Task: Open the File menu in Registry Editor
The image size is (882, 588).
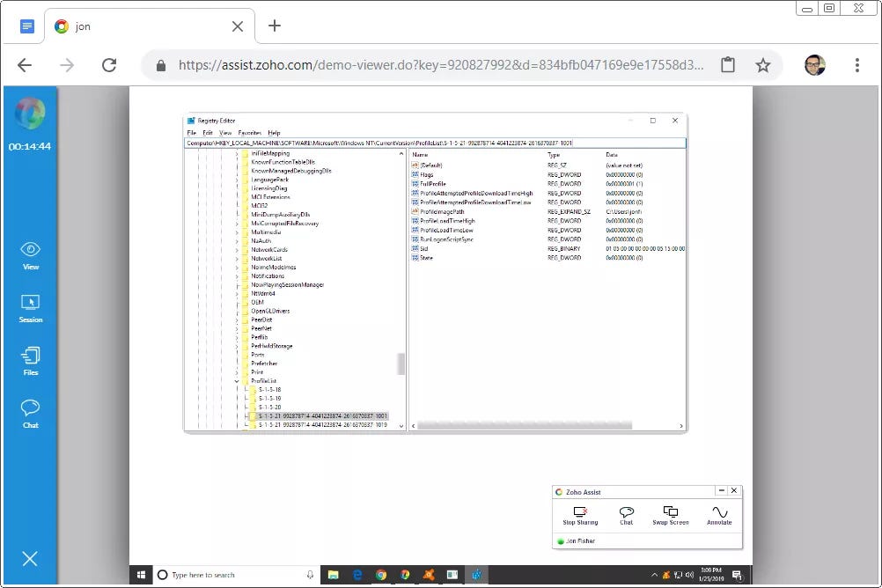Action: pos(191,133)
